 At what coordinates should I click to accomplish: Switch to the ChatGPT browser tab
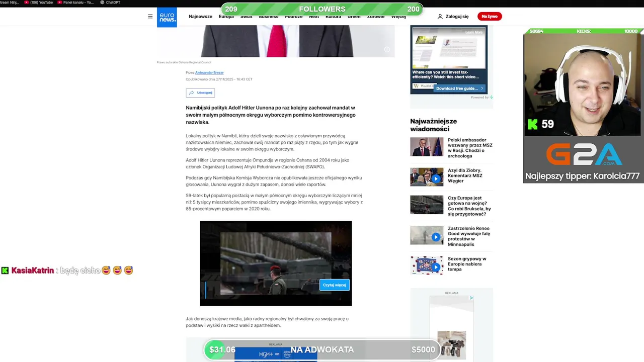[x=110, y=3]
